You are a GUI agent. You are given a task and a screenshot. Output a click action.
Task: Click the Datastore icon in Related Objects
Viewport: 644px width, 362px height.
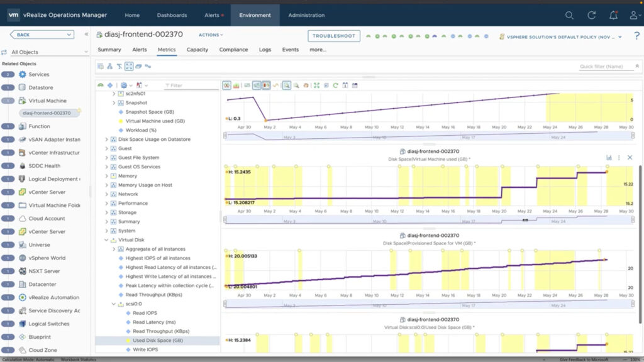coord(22,87)
